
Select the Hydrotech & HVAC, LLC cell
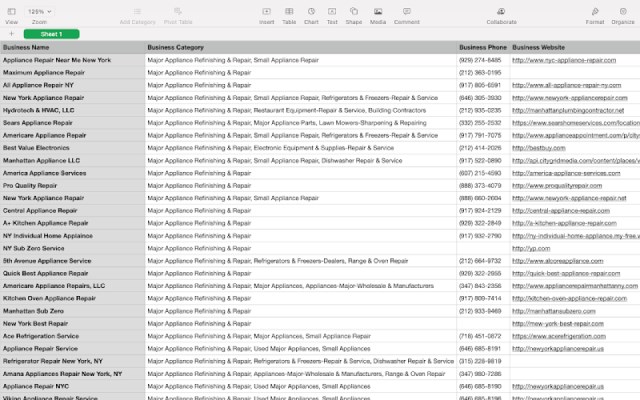click(x=73, y=110)
